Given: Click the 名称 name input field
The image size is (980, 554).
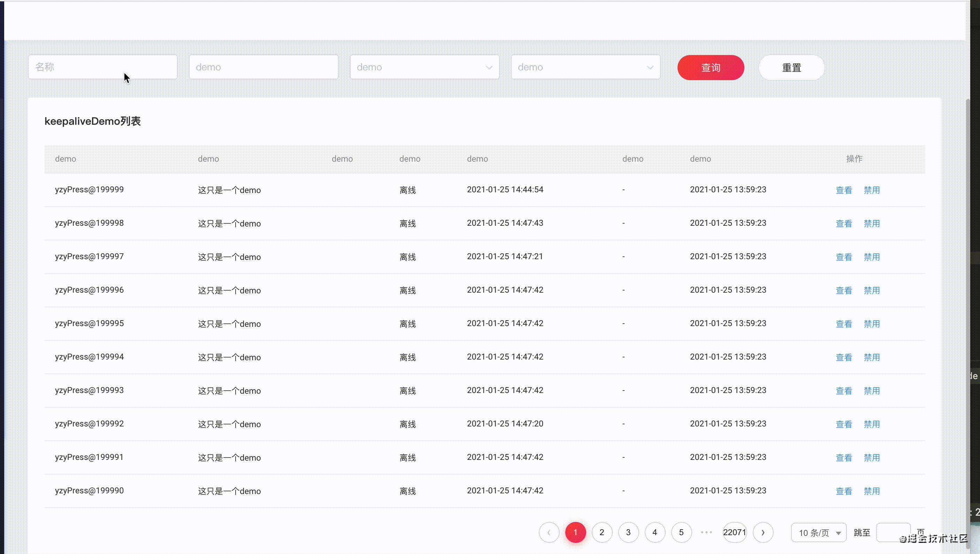Looking at the screenshot, I should pos(103,67).
